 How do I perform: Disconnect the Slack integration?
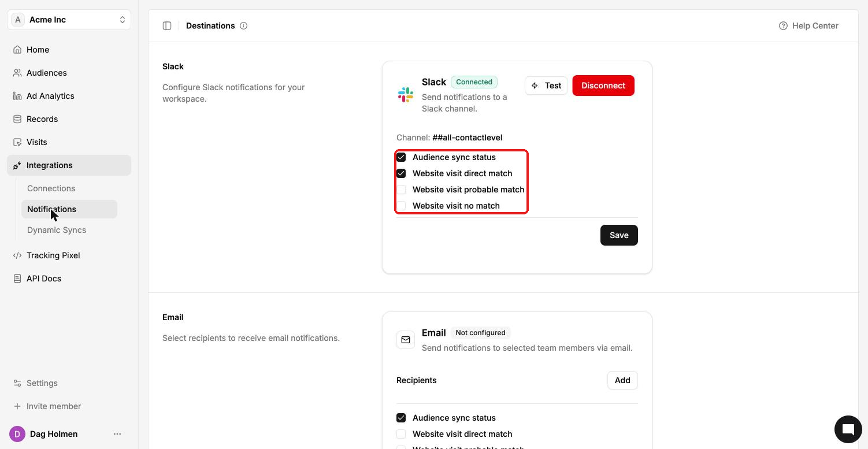603,86
